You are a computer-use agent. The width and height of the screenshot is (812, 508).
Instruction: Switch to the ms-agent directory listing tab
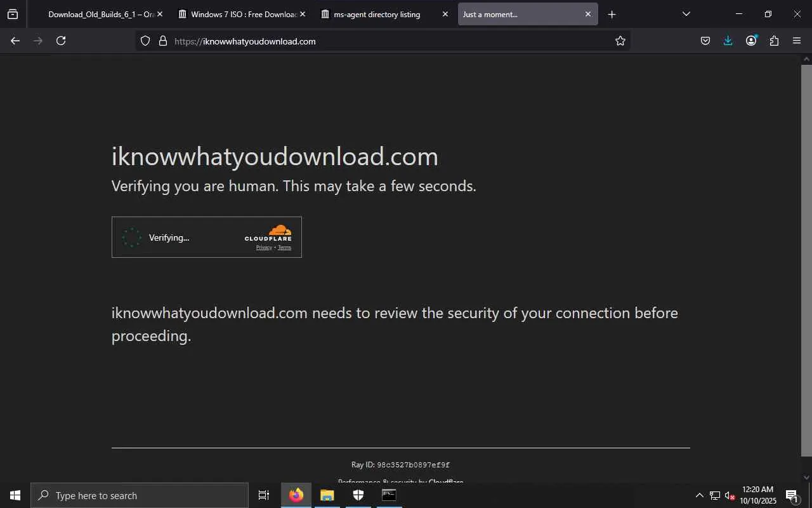point(386,14)
